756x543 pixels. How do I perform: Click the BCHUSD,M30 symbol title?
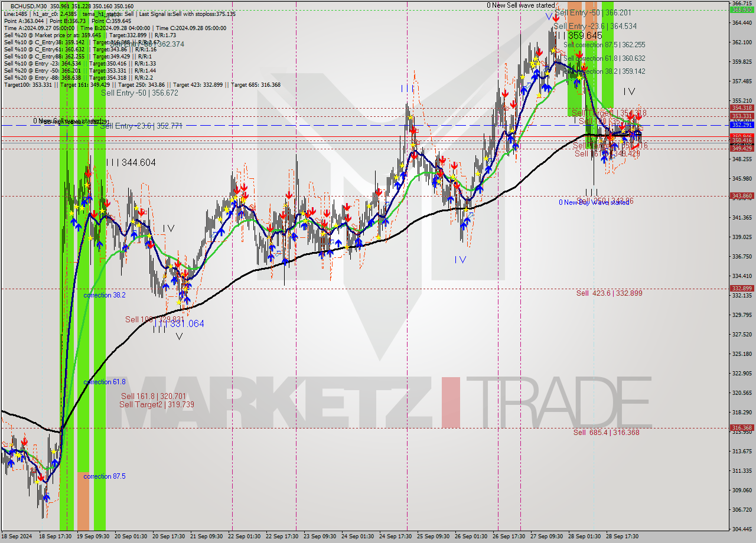pos(28,6)
